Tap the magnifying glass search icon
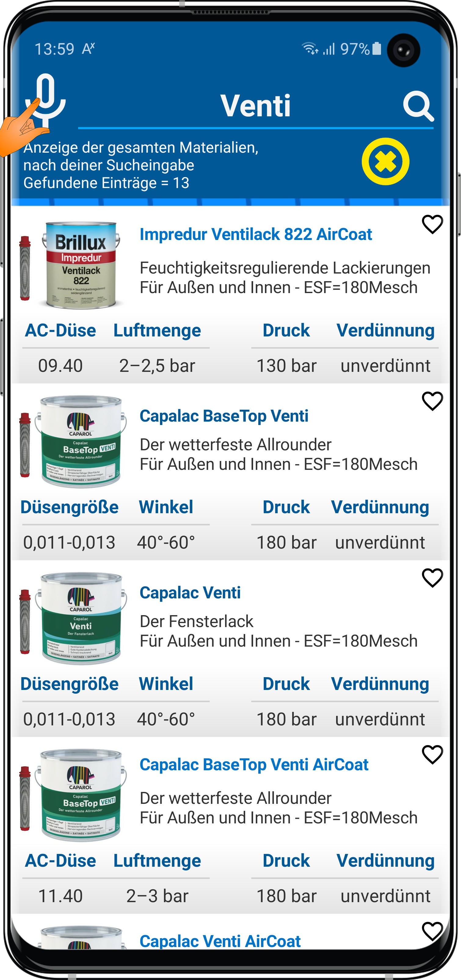Viewport: 461px width, 980px height. (418, 106)
